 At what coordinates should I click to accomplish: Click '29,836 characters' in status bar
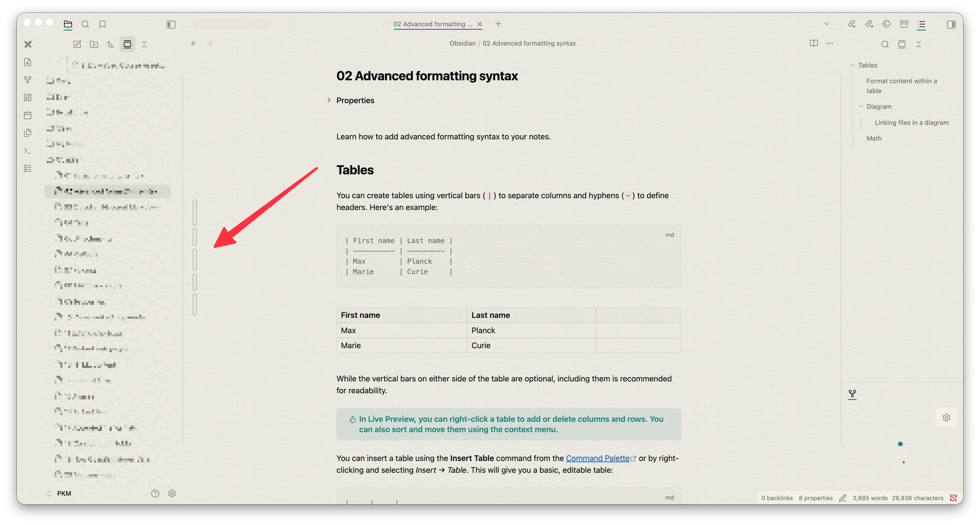(x=917, y=498)
